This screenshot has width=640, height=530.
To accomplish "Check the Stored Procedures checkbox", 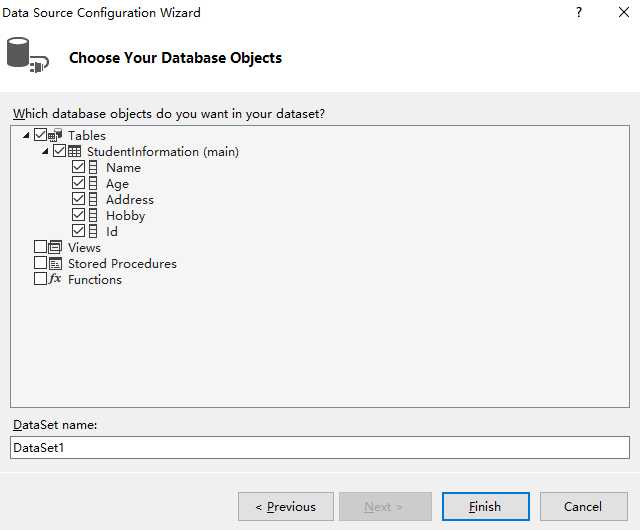I will click(x=40, y=263).
